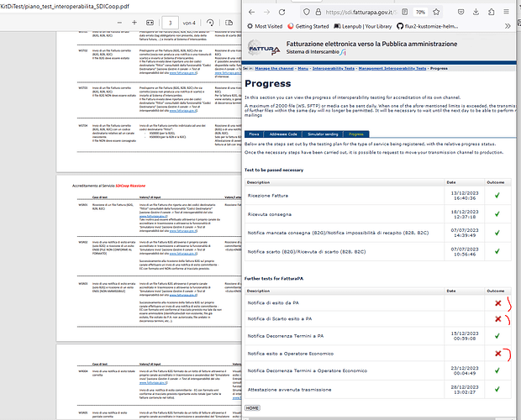Click Attestazione avvenuta trasmissione row text

[289, 390]
